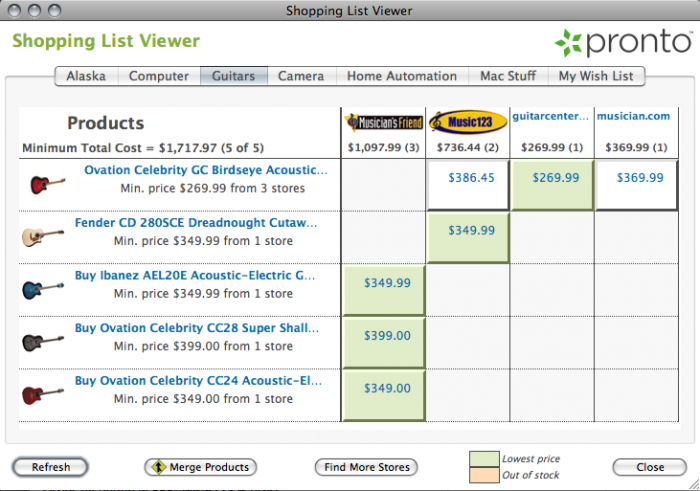Open Fender CD 280SCE Dreadnought product link

(196, 223)
